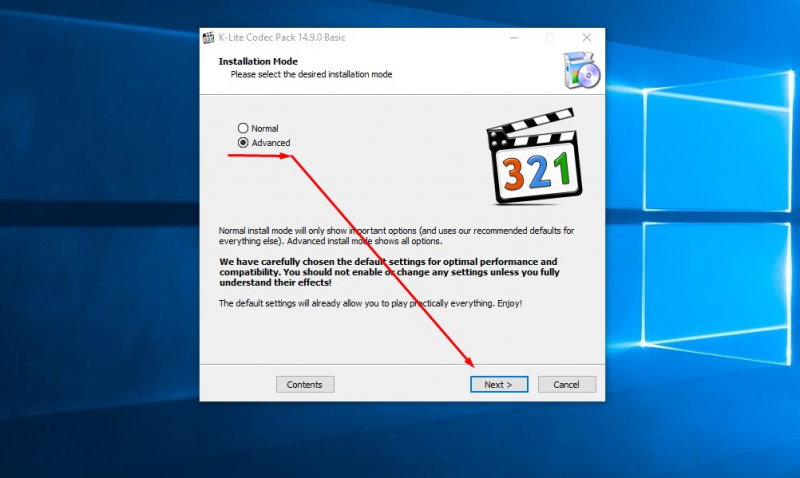The height and width of the screenshot is (478, 800).
Task: Click the installer disc box icon
Action: pos(582,70)
